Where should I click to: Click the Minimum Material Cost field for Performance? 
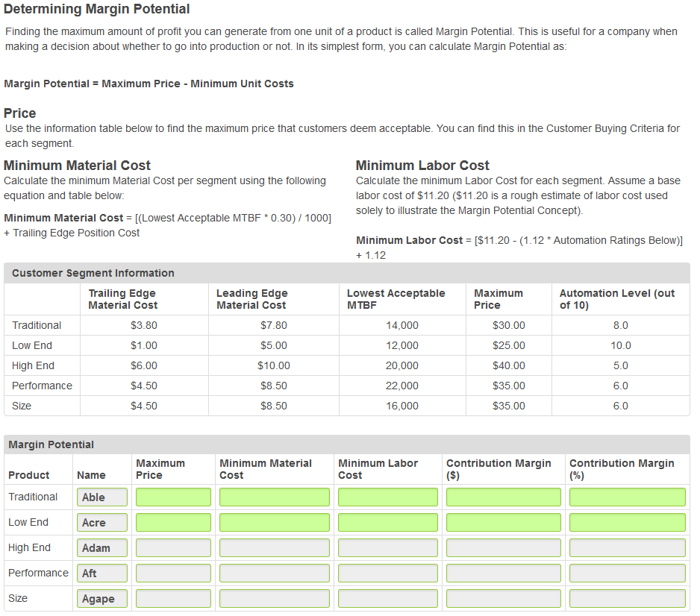click(x=274, y=573)
